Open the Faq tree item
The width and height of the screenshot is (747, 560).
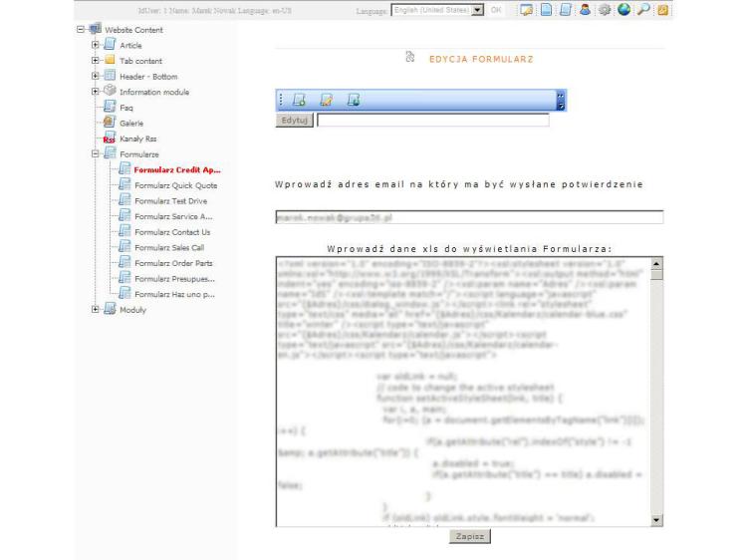click(126, 108)
